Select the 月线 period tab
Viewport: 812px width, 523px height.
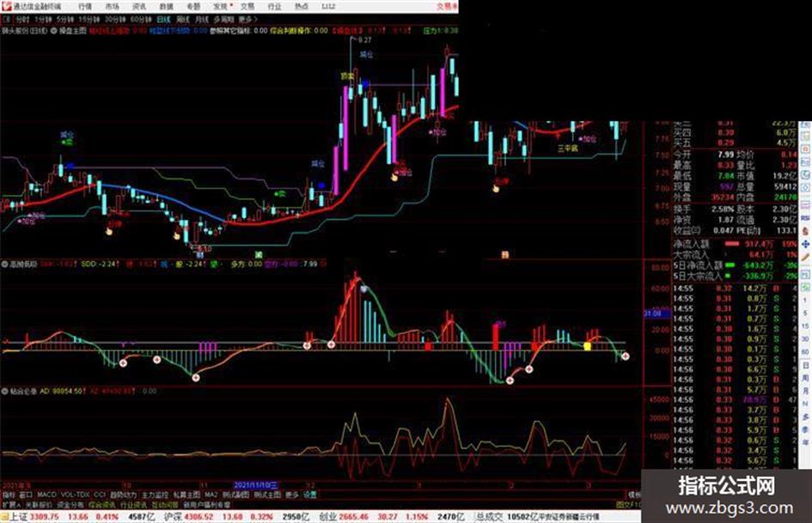point(201,20)
